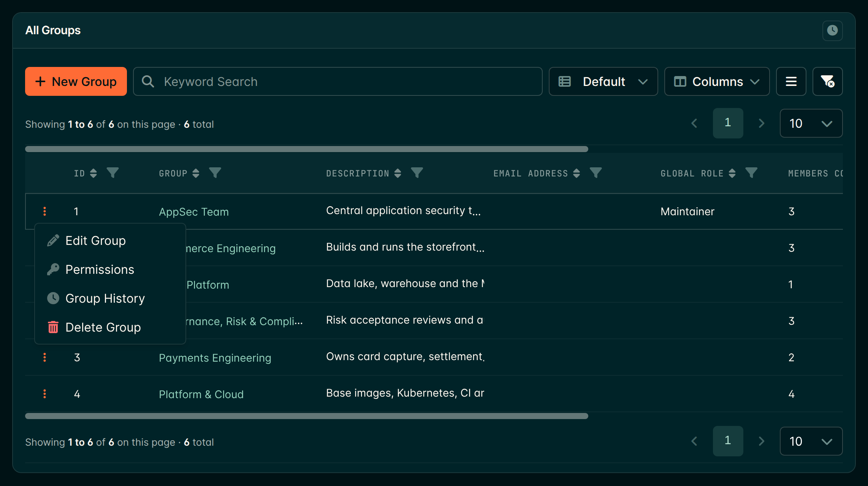Open the AppSec Team group link
868x486 pixels.
point(194,212)
